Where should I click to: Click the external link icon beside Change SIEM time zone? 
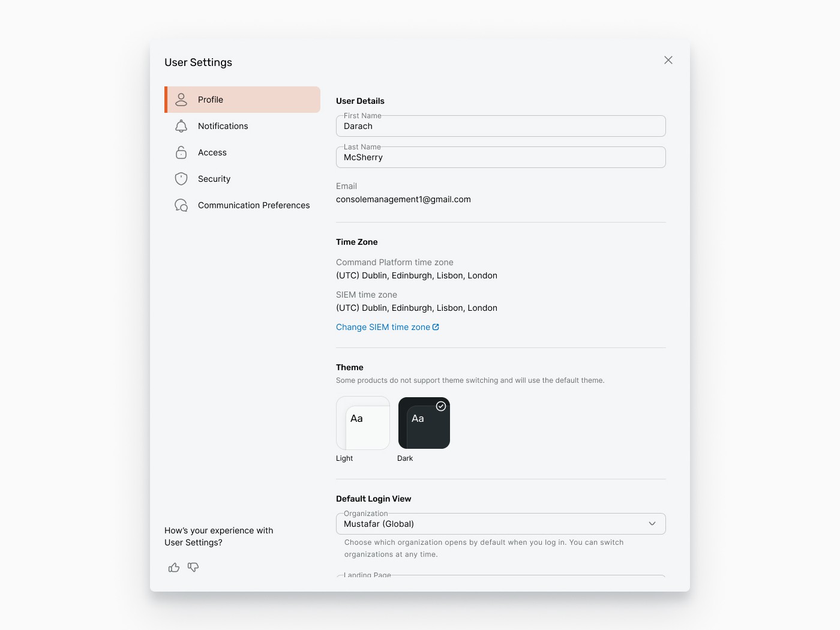point(436,327)
